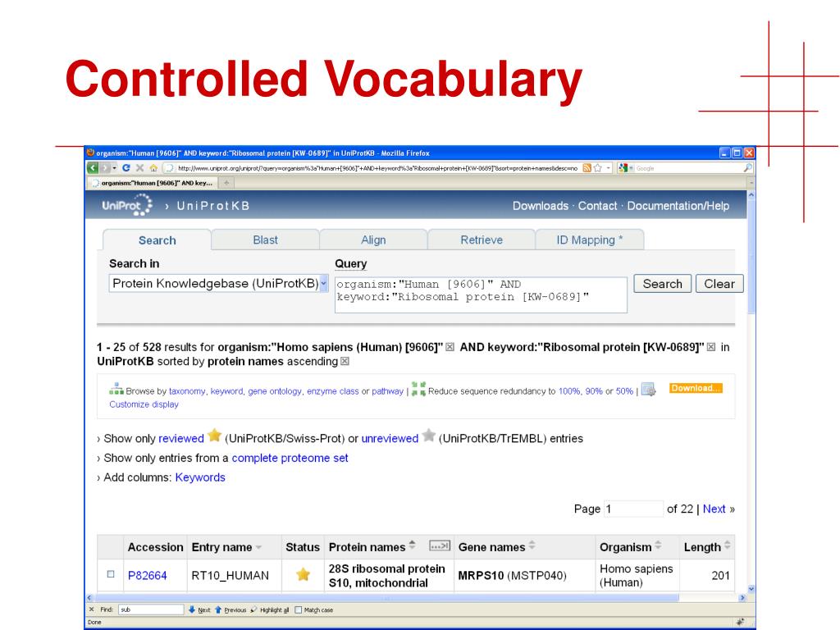The height and width of the screenshot is (630, 840).
Task: Open the browser Home icon
Action: 153,168
